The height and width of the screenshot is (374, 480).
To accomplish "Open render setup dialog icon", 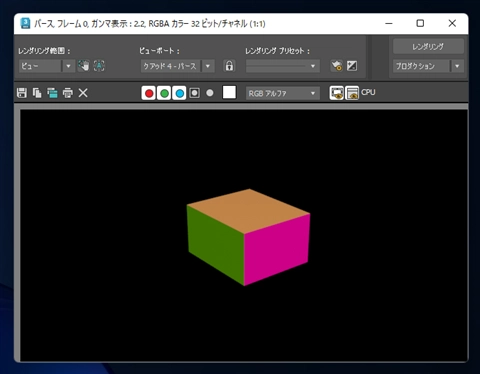I will (337, 66).
